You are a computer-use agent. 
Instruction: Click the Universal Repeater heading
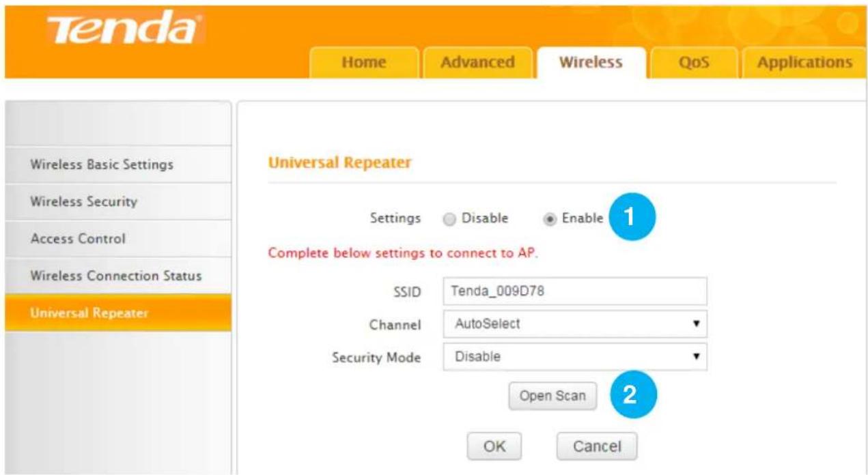[339, 164]
